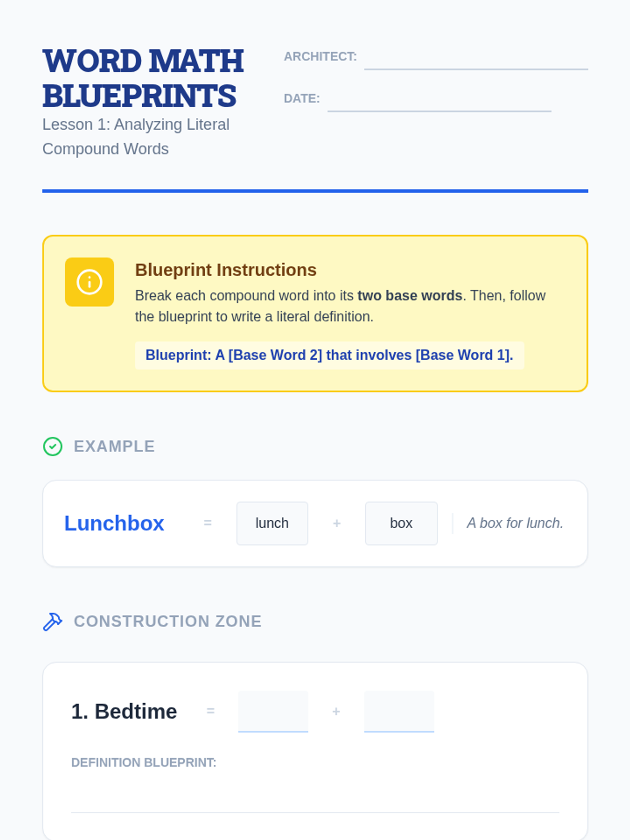
Task: Click the Construction Zone section heading
Action: pyautogui.click(x=167, y=622)
